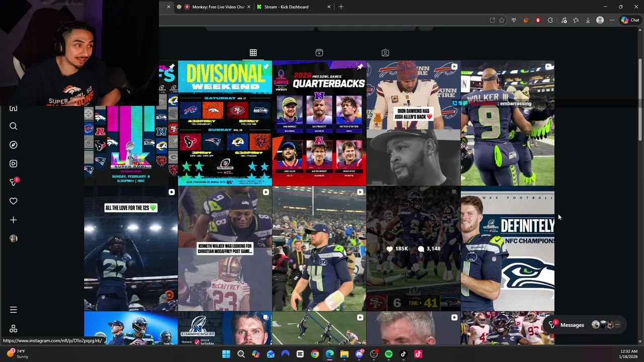Open Windows taskbar Search
Screen dimensions: 644x362
click(x=241, y=354)
